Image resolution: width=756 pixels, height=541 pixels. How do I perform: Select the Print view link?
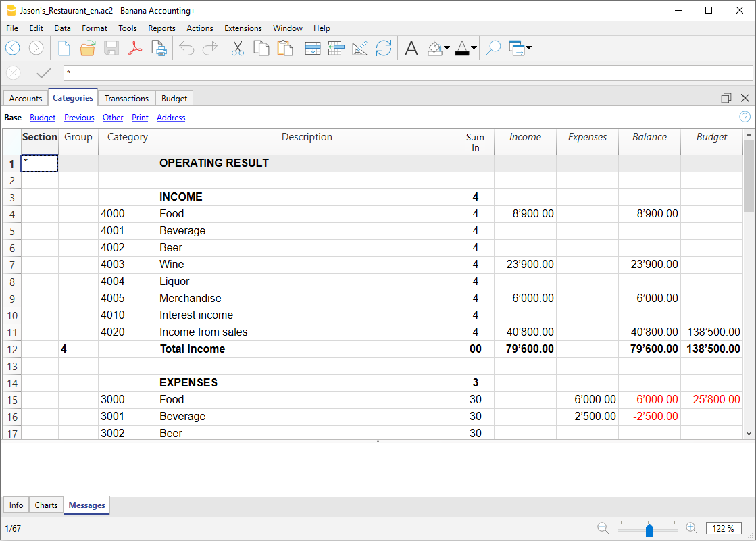coord(140,117)
